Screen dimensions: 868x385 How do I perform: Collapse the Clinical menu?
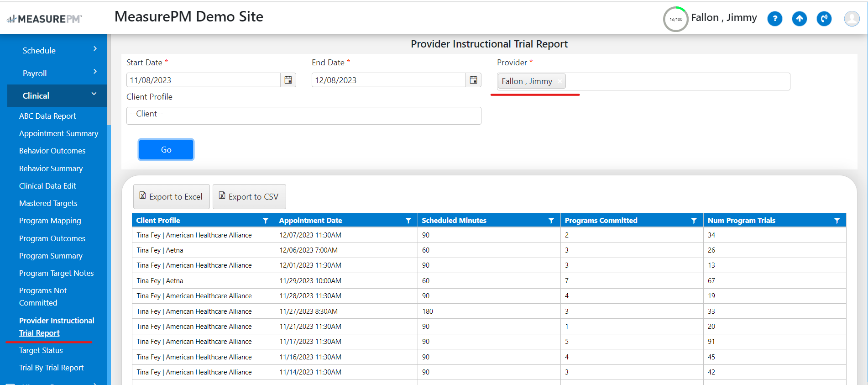[x=57, y=95]
